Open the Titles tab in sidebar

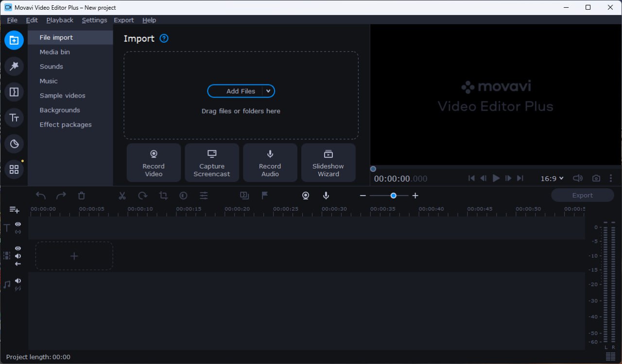14,117
